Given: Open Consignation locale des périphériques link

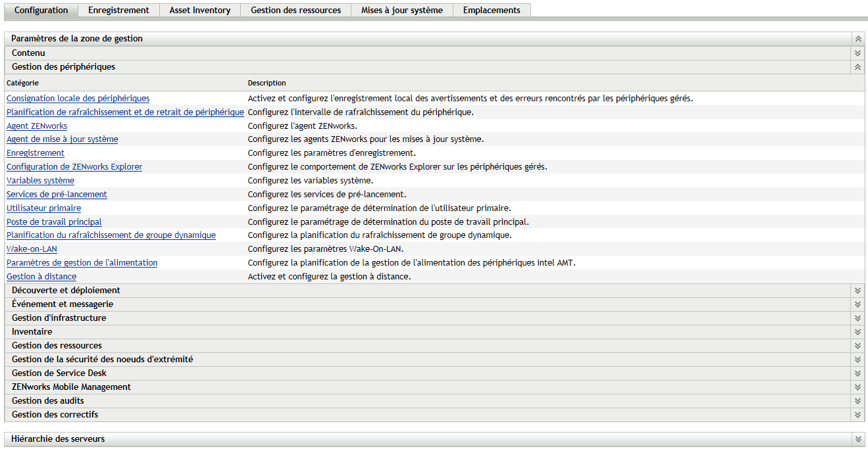Looking at the screenshot, I should coord(78,99).
